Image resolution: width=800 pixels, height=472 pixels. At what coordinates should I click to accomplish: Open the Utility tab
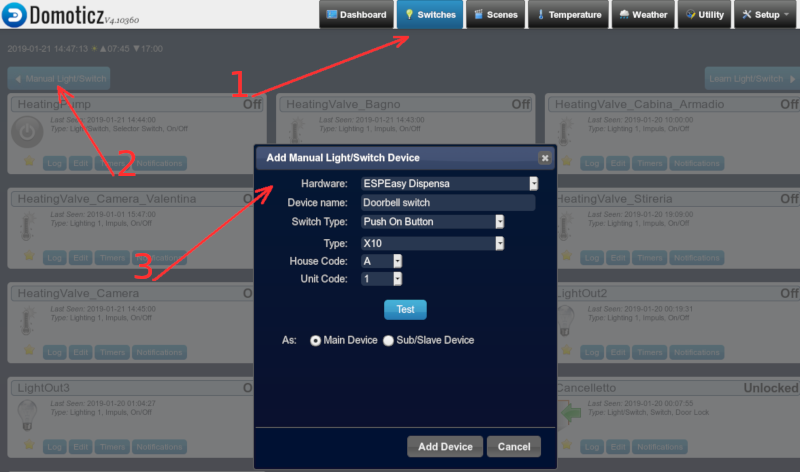pos(704,15)
